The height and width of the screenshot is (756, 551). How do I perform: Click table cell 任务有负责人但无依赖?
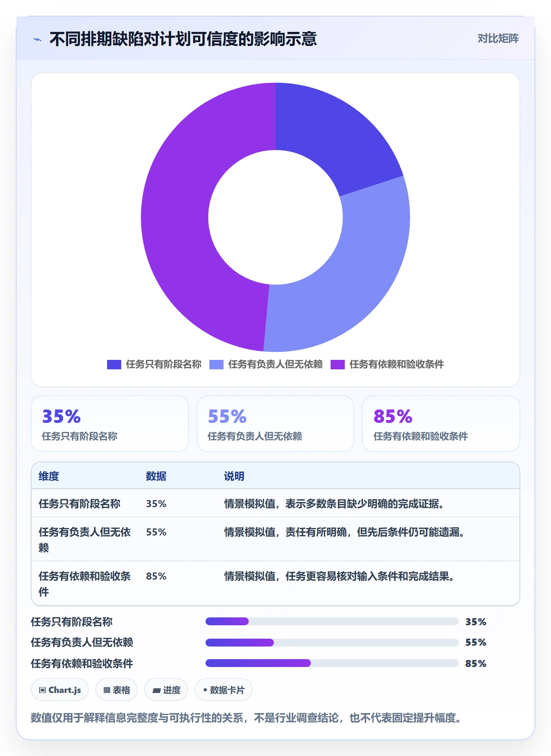pos(85,540)
